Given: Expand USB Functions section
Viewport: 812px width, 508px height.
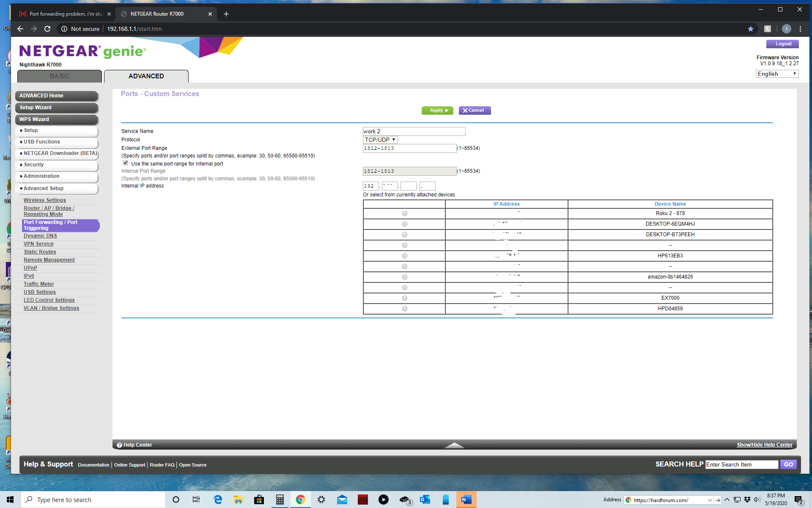Looking at the screenshot, I should tap(57, 142).
